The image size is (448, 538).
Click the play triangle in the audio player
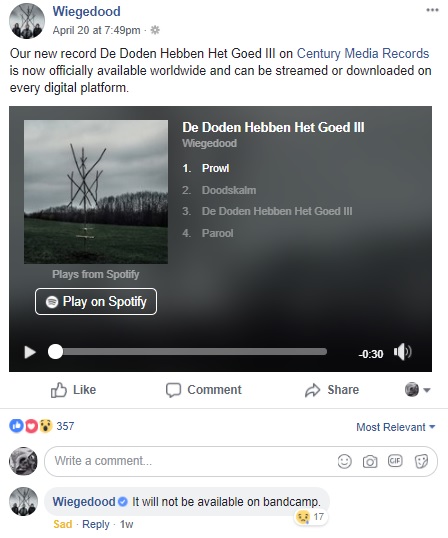click(x=30, y=352)
